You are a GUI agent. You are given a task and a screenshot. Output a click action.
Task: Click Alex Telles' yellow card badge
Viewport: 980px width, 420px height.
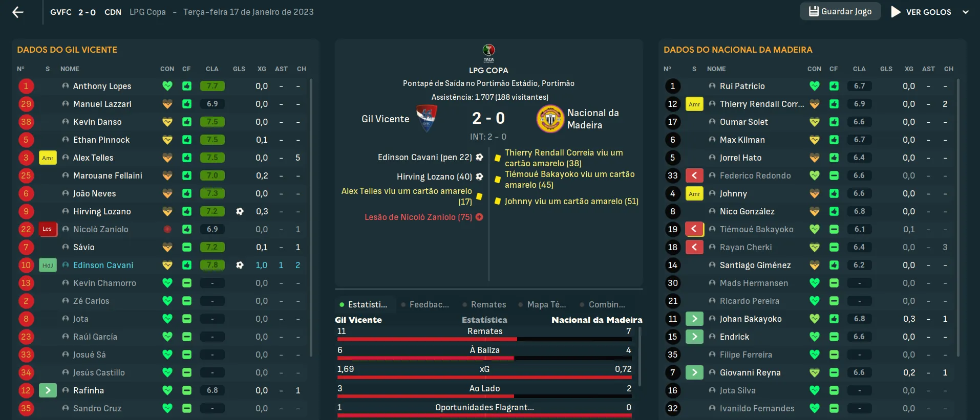[48, 158]
